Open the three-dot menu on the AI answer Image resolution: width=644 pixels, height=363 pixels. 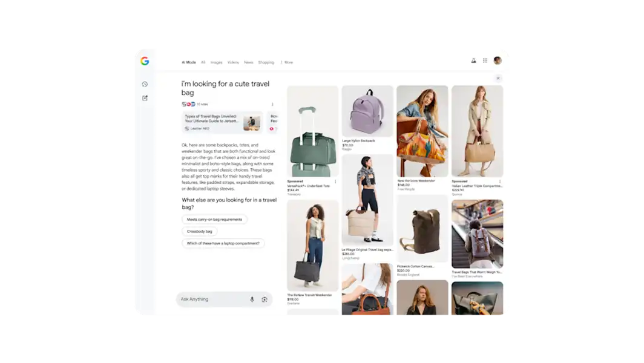[x=272, y=105]
